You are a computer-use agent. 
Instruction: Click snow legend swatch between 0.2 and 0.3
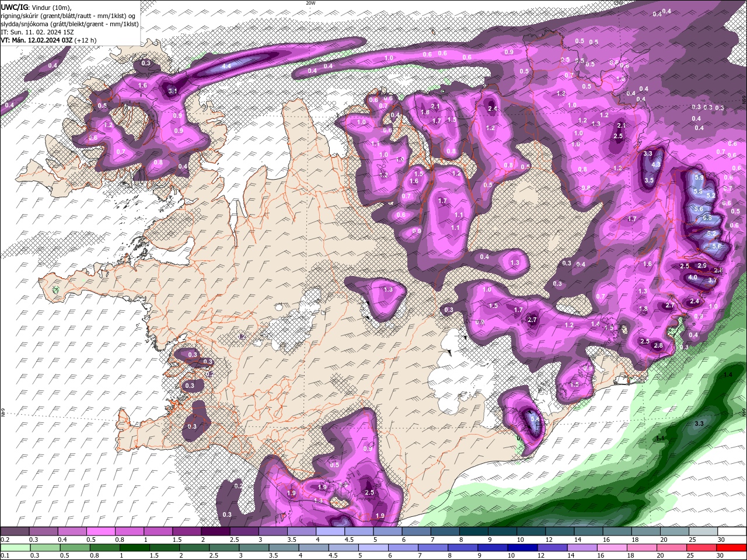coord(15,531)
